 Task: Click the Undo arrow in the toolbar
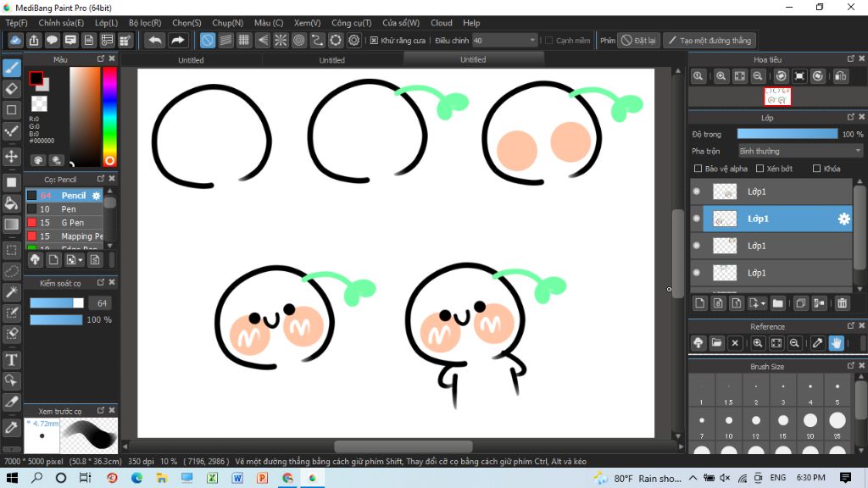(x=155, y=41)
